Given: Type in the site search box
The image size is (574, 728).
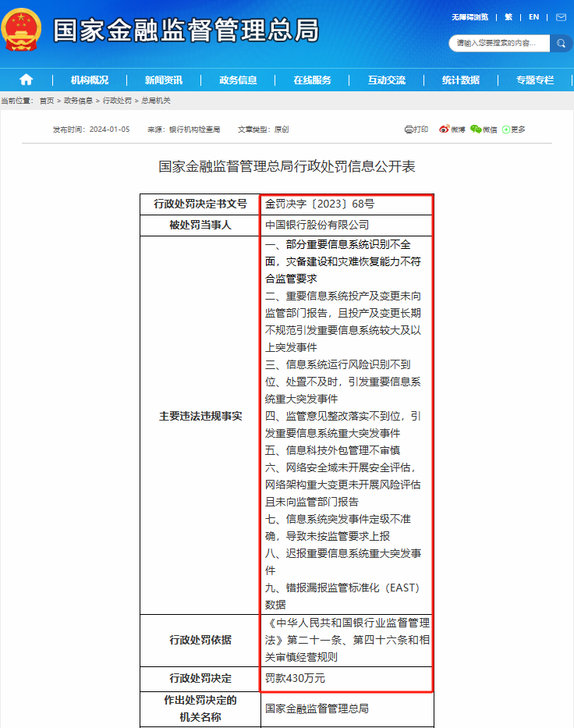Looking at the screenshot, I should pyautogui.click(x=498, y=43).
